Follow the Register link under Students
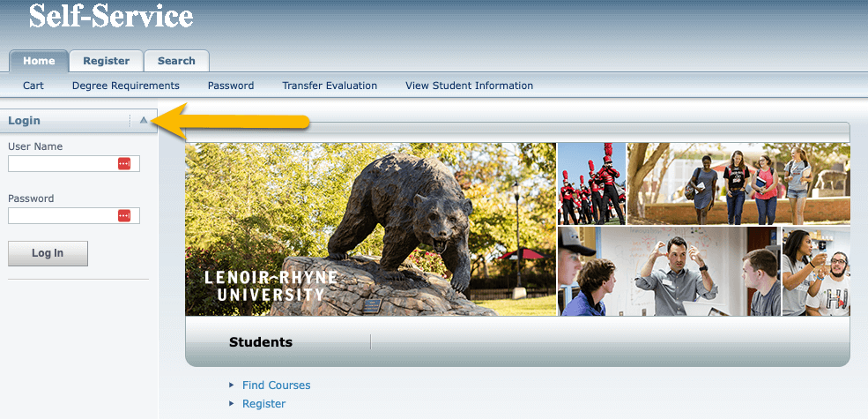Viewport: 868px width, 419px height. point(264,404)
